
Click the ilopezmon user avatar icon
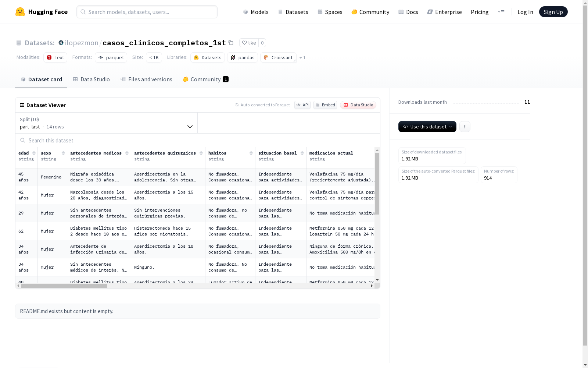pos(61,43)
